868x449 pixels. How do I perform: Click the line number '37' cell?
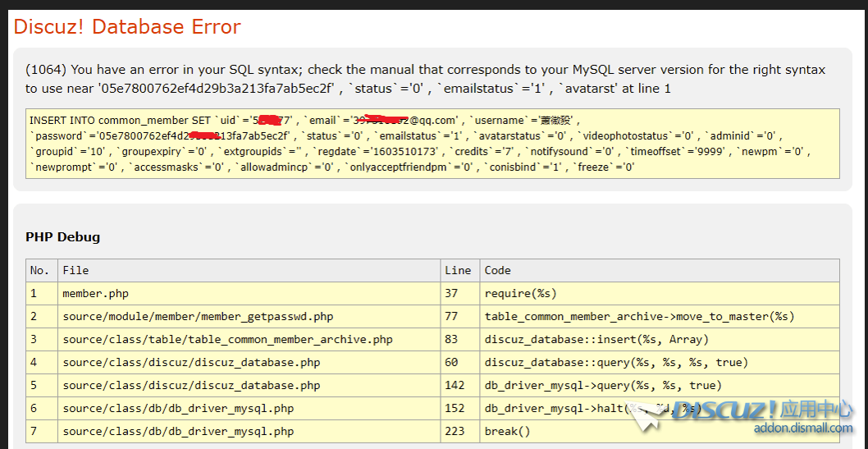point(460,293)
